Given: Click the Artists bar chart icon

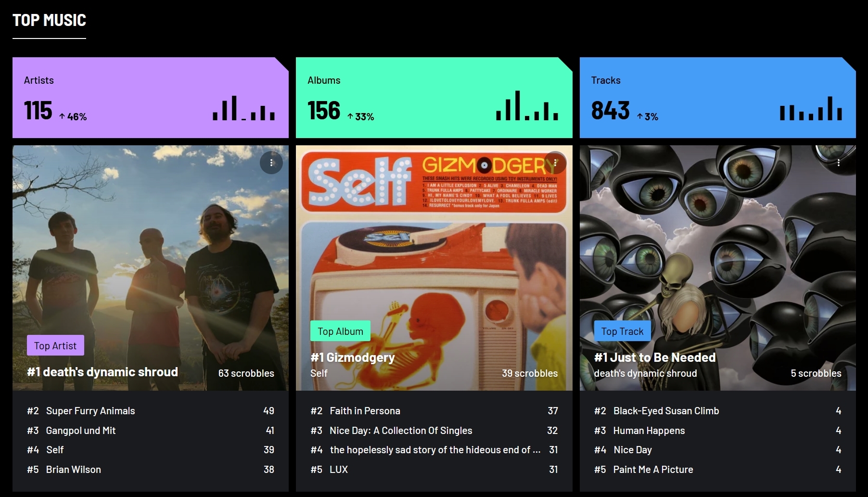Looking at the screenshot, I should [x=244, y=108].
